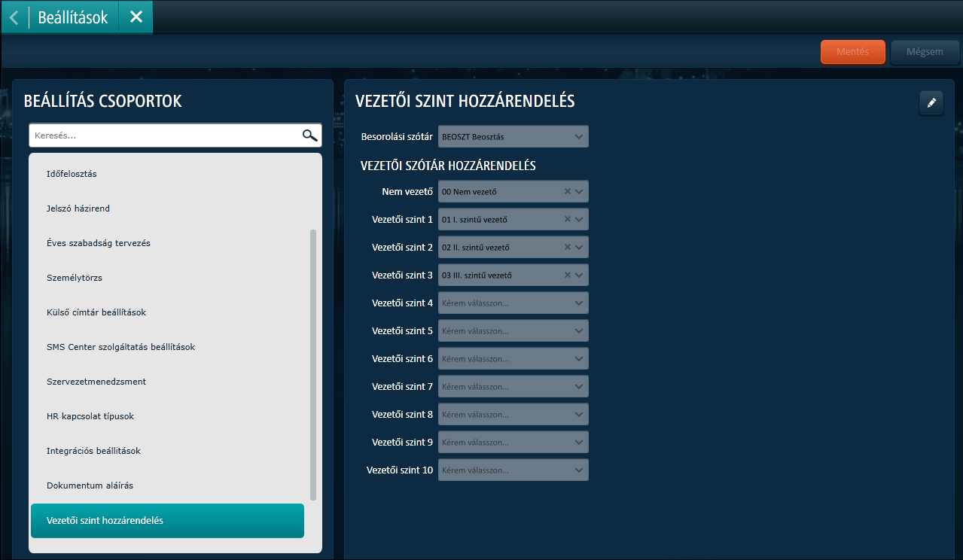Expand Vezetői szint 2 dropdown arrow
Viewport: 963px width, 560px height.
point(579,247)
